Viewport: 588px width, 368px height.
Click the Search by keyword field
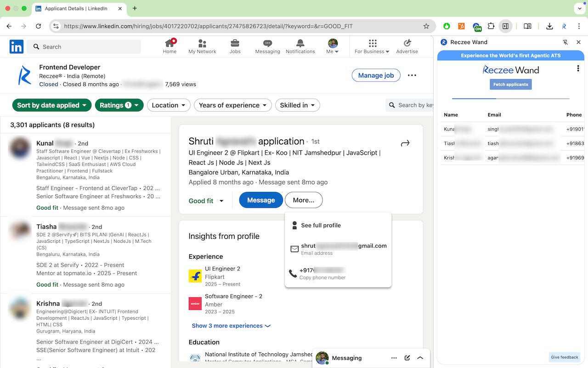coord(410,105)
